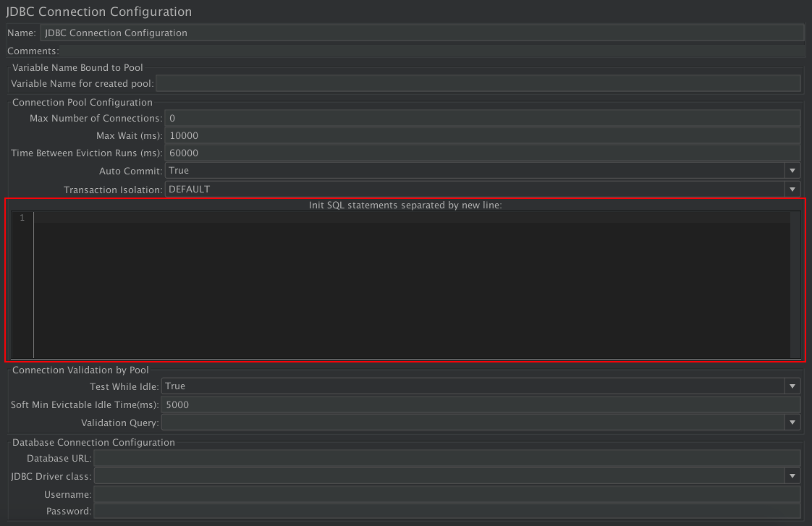
Task: Click the Validation Query editable text area
Action: point(472,423)
